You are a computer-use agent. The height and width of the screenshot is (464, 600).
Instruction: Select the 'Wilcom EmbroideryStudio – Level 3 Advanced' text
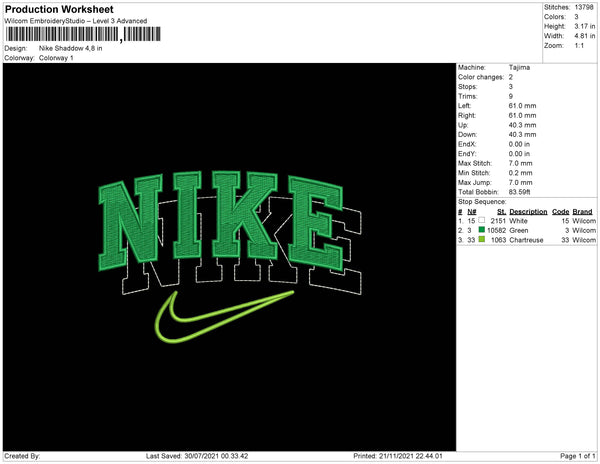(76, 21)
